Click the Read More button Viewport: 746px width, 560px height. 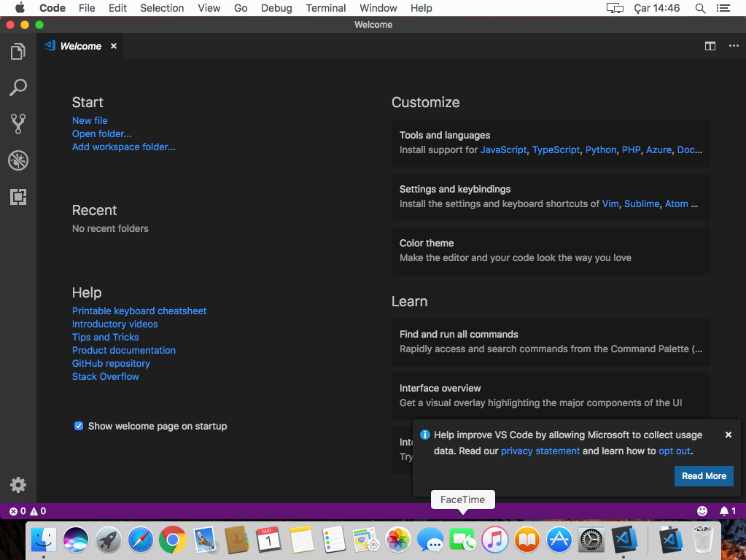[703, 475]
